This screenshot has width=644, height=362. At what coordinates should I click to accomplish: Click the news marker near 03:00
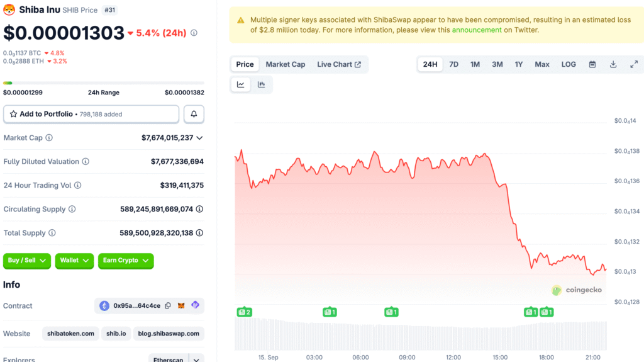tap(330, 312)
